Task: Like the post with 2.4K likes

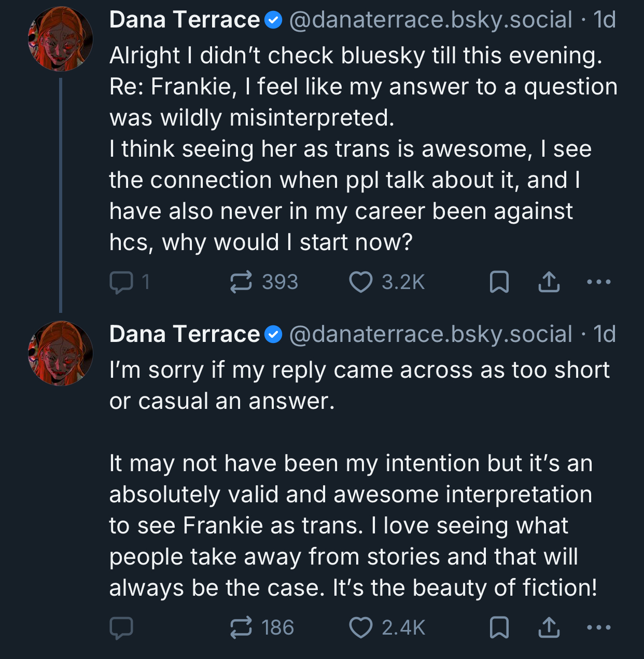Action: [x=361, y=628]
